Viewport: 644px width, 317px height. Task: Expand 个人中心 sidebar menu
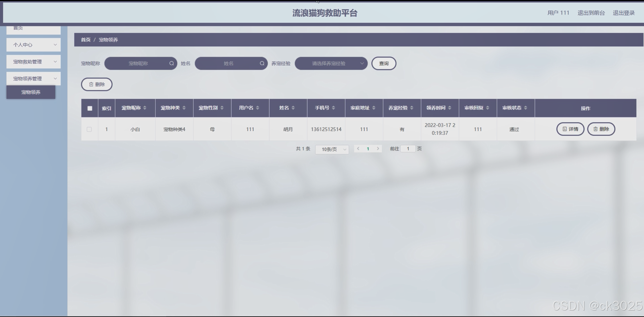[33, 45]
